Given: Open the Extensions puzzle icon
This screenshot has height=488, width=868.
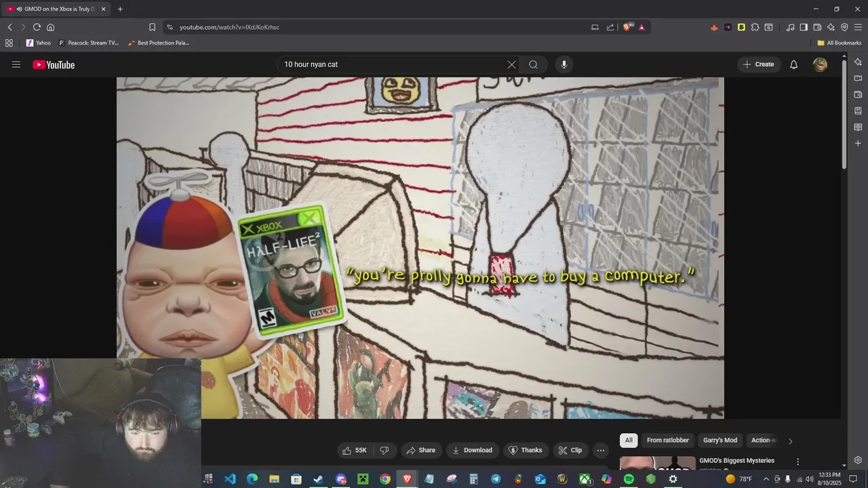Looking at the screenshot, I should (x=755, y=27).
